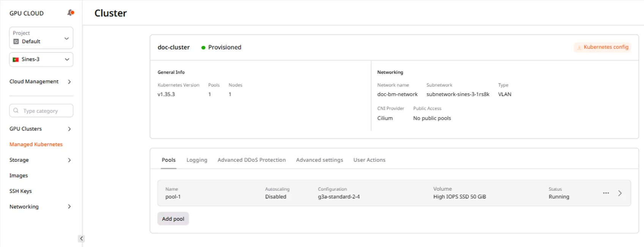Click the doc-bm-network network name

[397, 94]
